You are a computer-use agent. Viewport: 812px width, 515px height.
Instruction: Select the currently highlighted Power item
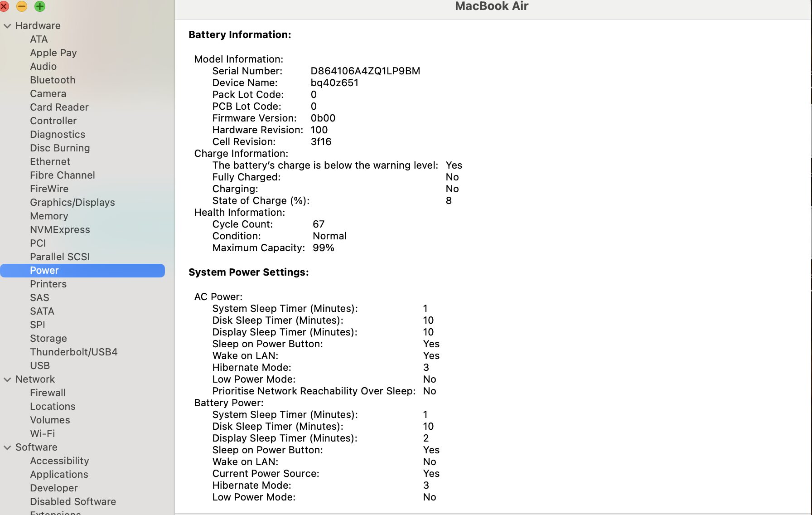[44, 270]
